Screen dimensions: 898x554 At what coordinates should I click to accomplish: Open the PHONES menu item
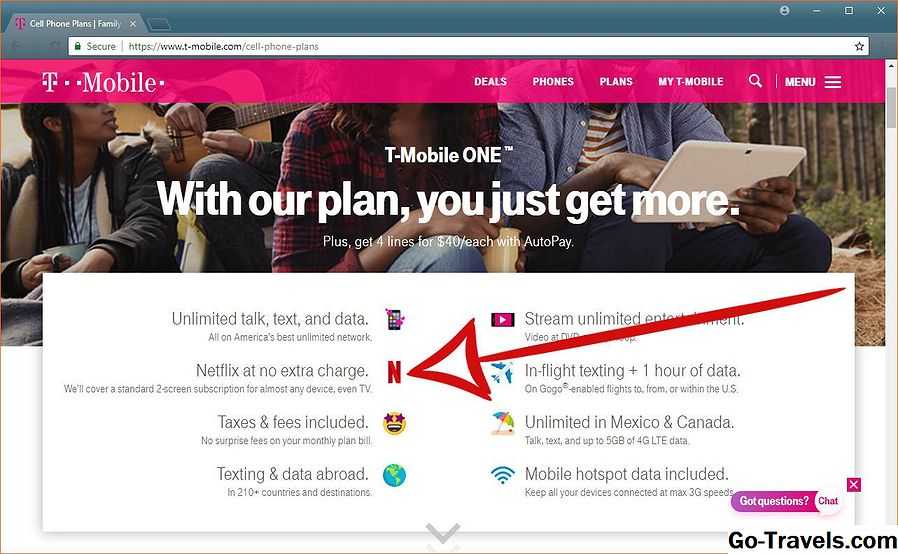[x=553, y=82]
